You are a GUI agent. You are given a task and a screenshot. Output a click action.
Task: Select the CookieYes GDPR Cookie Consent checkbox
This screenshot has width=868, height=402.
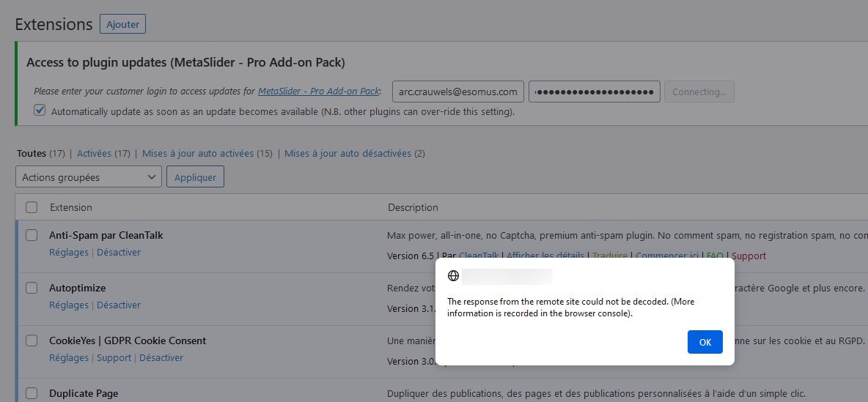pyautogui.click(x=32, y=340)
